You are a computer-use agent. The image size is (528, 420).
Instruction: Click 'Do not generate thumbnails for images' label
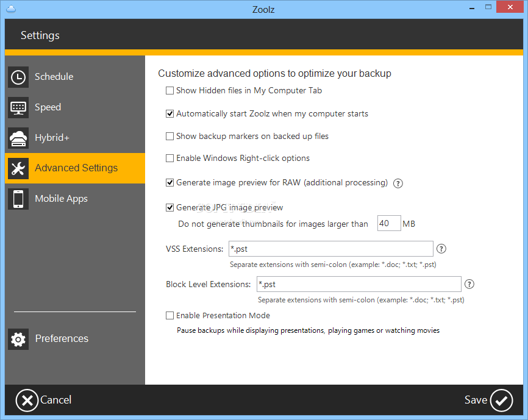(x=273, y=224)
